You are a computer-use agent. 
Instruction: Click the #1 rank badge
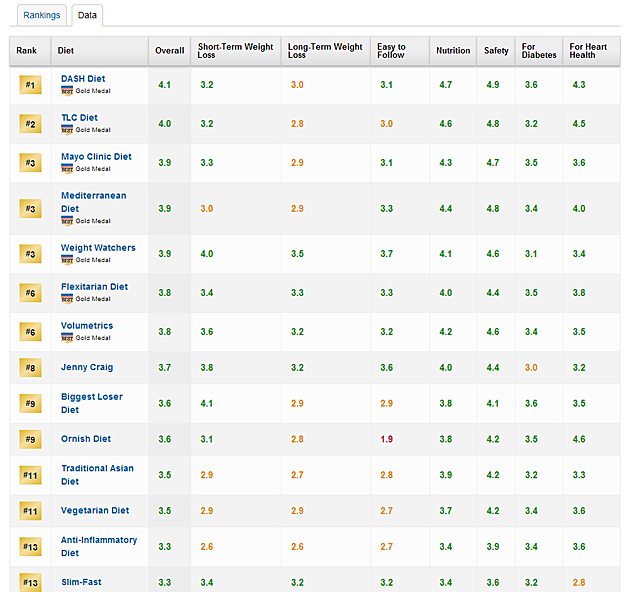point(30,86)
